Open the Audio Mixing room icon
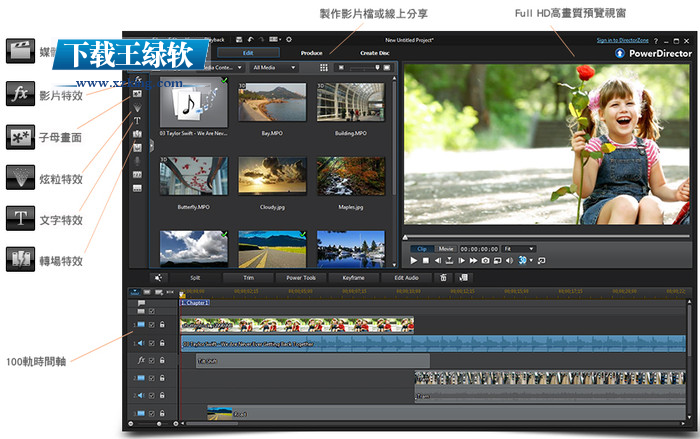This screenshot has height=439, width=700. (138, 147)
